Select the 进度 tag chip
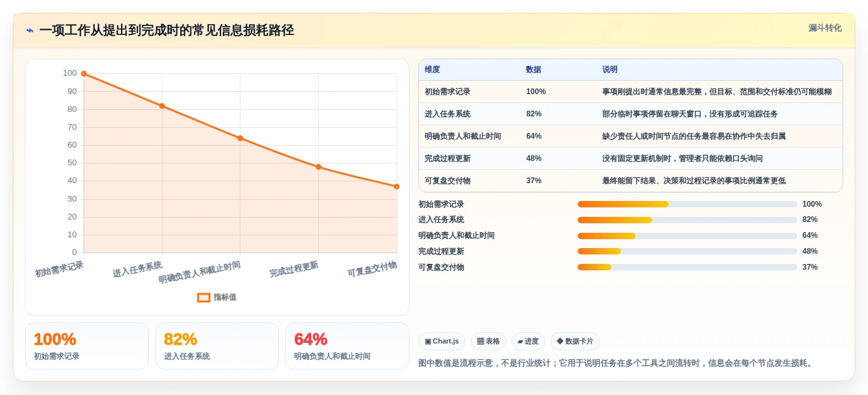 click(x=528, y=341)
